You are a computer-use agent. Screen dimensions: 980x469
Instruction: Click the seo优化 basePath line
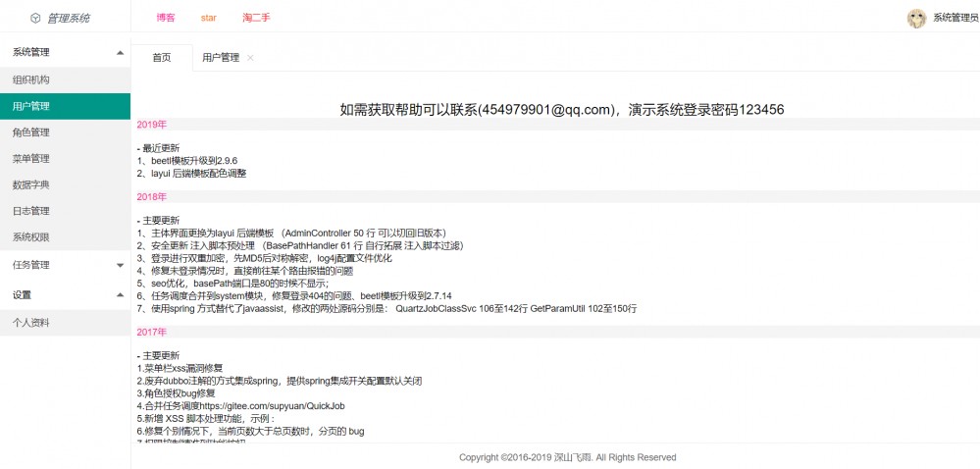(233, 284)
